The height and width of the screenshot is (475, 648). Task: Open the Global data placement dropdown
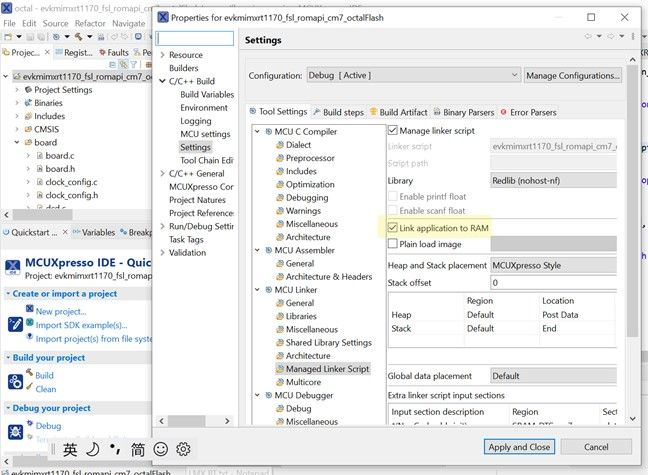point(553,376)
